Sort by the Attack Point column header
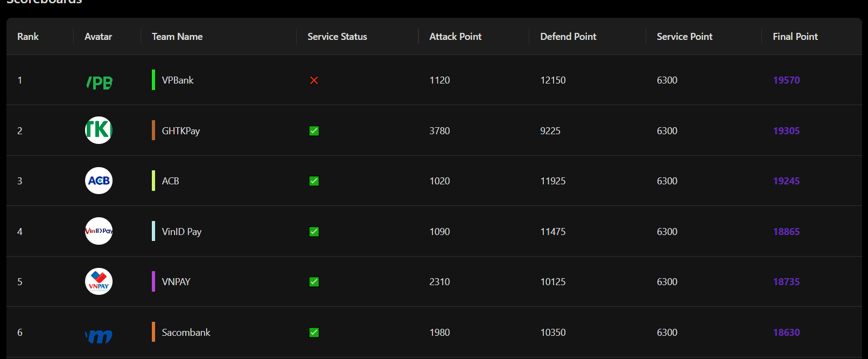This screenshot has height=359, width=868. point(455,37)
